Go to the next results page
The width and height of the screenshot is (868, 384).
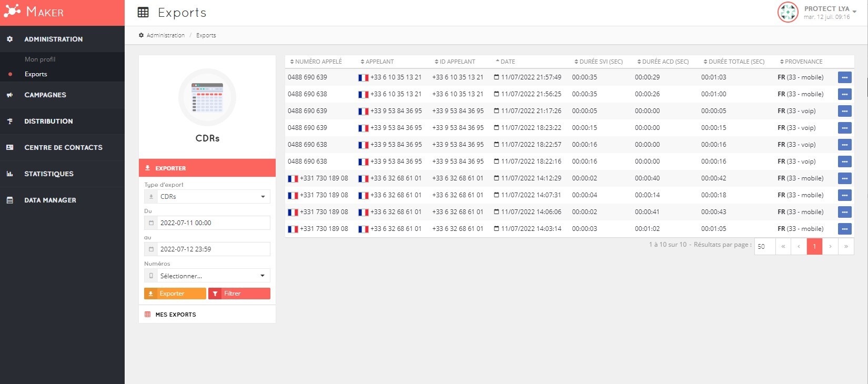830,246
